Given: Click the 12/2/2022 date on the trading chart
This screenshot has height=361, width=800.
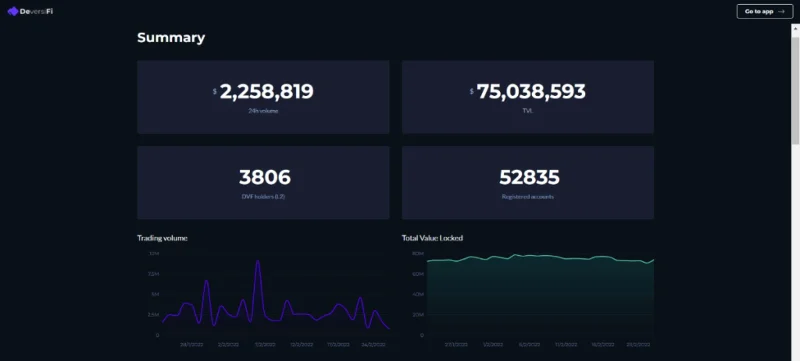Looking at the screenshot, I should point(302,345).
